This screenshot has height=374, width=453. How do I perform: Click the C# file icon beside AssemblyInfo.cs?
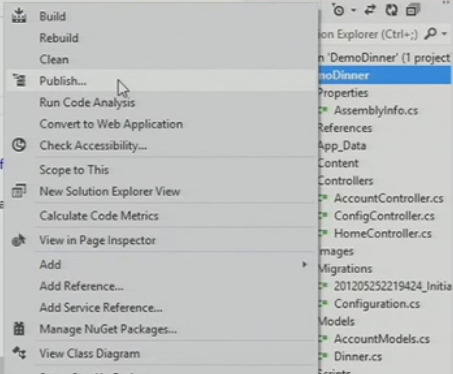click(324, 110)
